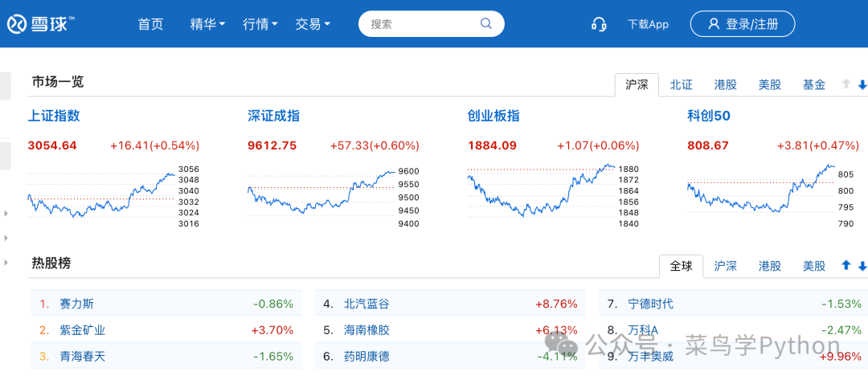Open hot stock 北汽蓝谷

pos(366,304)
